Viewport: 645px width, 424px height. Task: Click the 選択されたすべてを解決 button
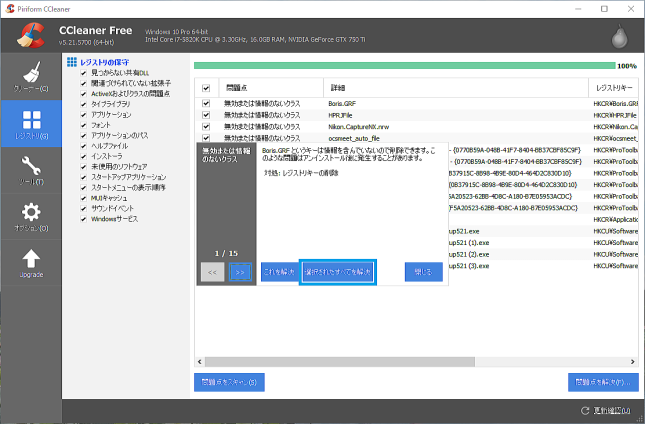(x=337, y=271)
